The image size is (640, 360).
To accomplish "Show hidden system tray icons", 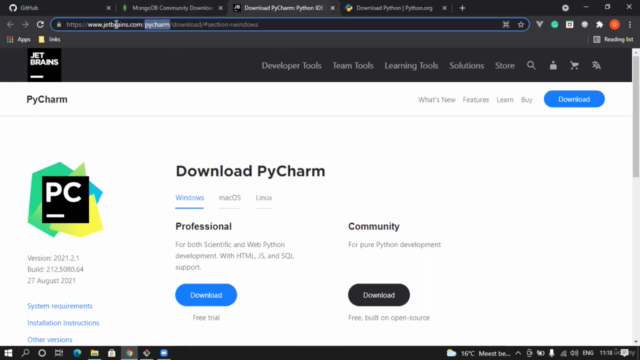I will (518, 353).
